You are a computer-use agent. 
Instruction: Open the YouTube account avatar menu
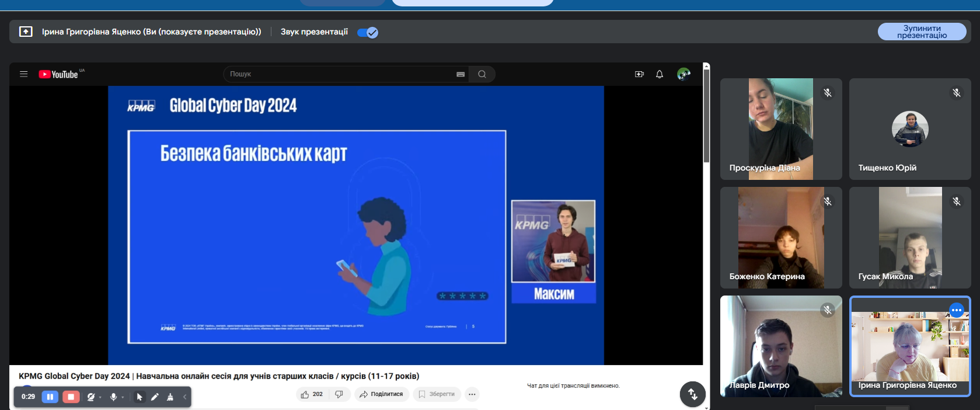coord(683,74)
